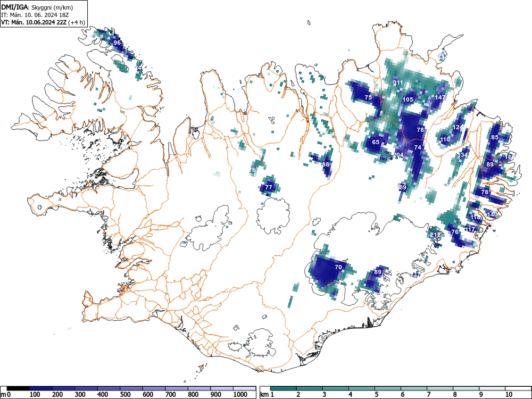Select the 5 label in the kilometer legend
This screenshot has height=399, width=532.
(x=376, y=395)
